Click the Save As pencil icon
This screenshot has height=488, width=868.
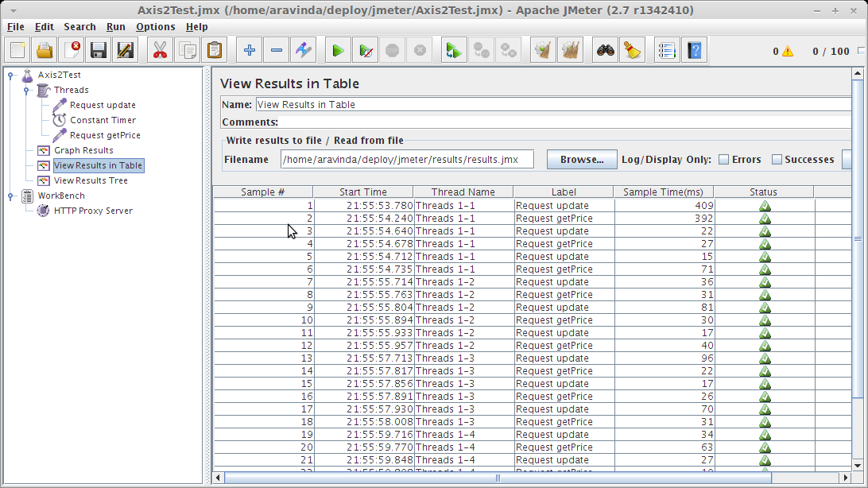point(125,51)
